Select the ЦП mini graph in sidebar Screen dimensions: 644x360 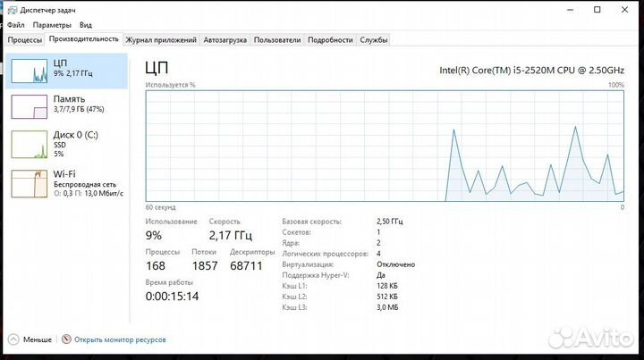tap(28, 72)
